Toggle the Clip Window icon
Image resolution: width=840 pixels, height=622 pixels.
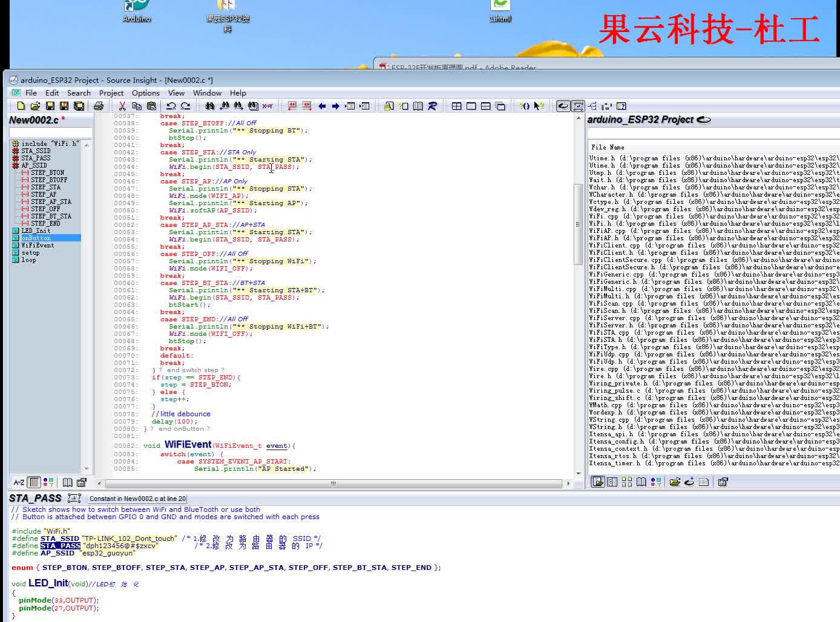[606, 106]
